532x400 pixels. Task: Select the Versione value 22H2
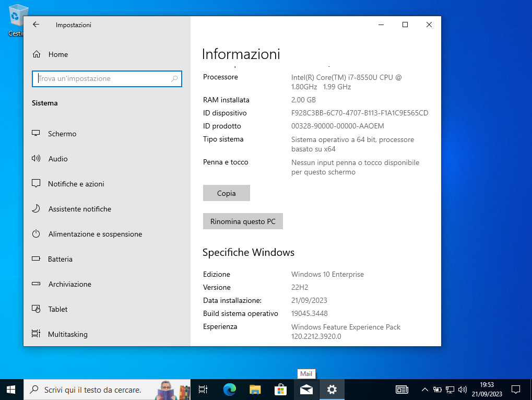point(300,287)
